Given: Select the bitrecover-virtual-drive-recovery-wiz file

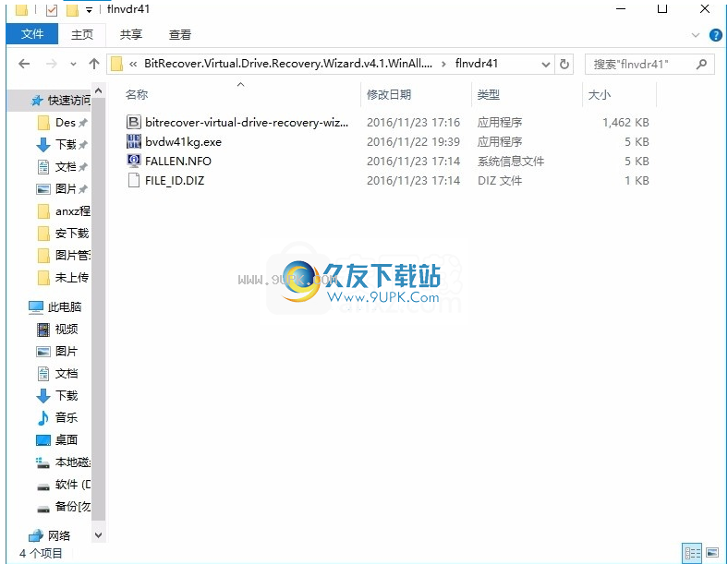Looking at the screenshot, I should click(x=247, y=123).
